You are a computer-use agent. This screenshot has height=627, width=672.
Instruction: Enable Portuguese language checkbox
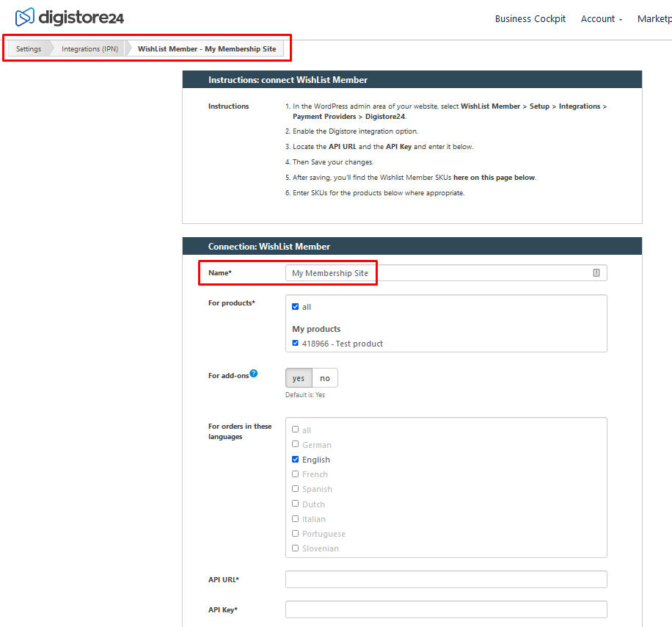(296, 534)
